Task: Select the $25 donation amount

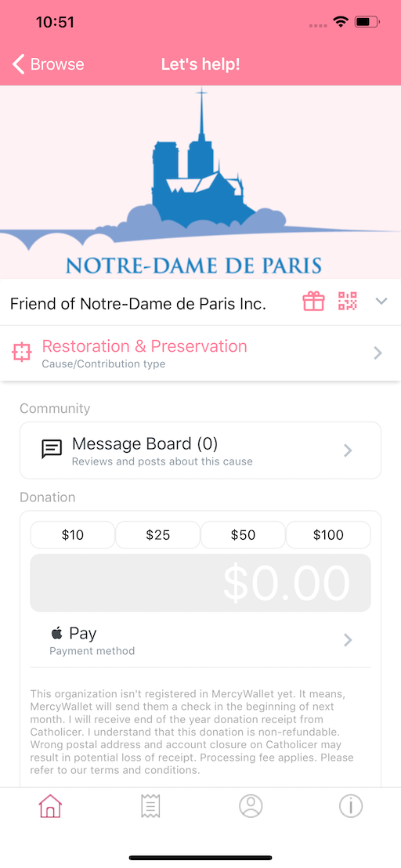Action: (157, 535)
